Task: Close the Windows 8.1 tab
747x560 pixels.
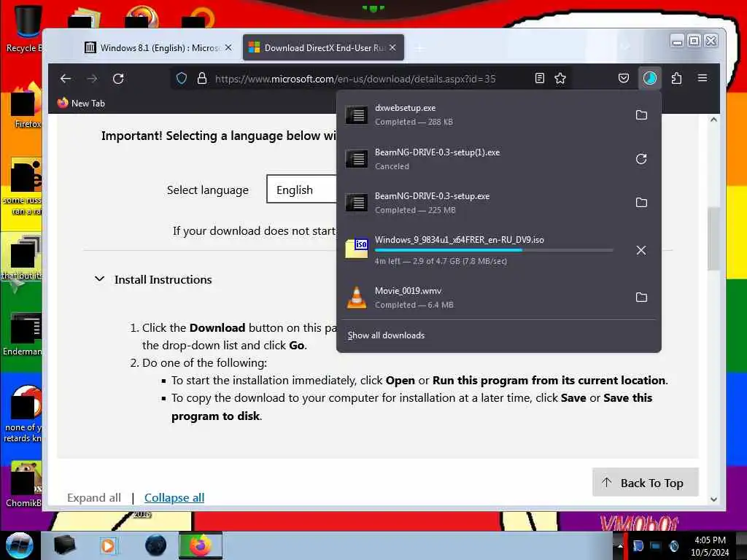Action: (228, 47)
